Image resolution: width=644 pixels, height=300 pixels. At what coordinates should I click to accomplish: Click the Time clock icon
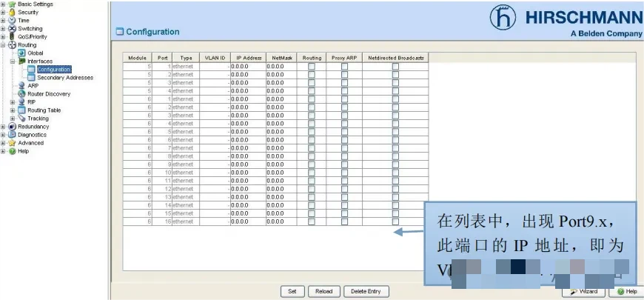click(x=12, y=21)
